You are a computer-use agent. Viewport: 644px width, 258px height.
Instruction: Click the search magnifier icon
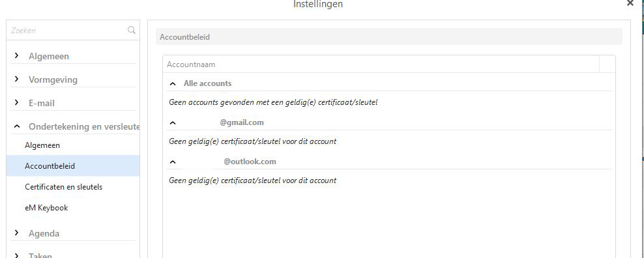[132, 30]
